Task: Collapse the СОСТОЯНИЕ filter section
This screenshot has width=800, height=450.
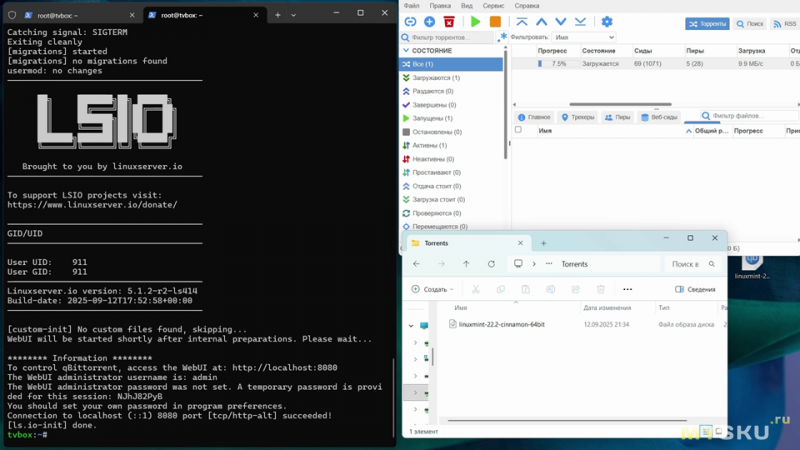Action: tap(406, 51)
